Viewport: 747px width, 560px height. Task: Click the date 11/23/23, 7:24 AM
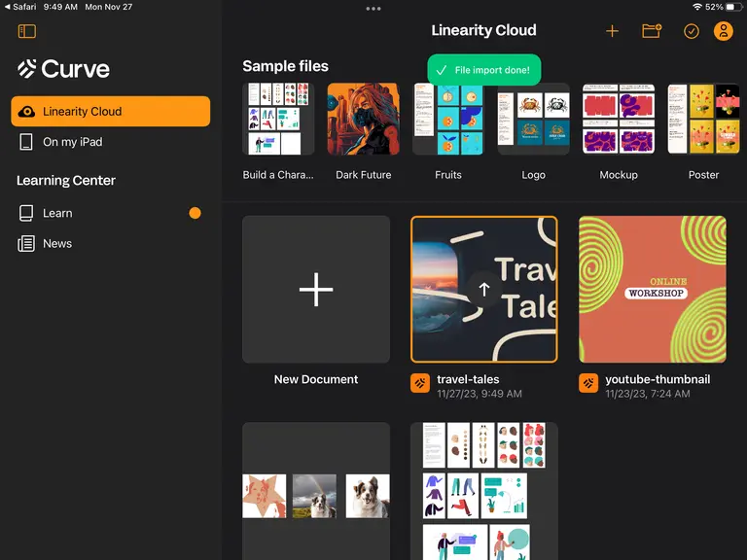648,394
